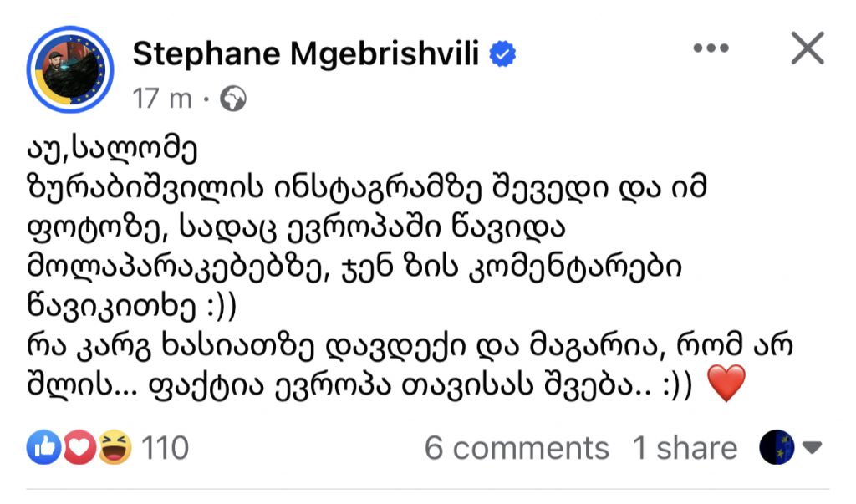Close the post with the X
The height and width of the screenshot is (504, 856).
tap(808, 48)
